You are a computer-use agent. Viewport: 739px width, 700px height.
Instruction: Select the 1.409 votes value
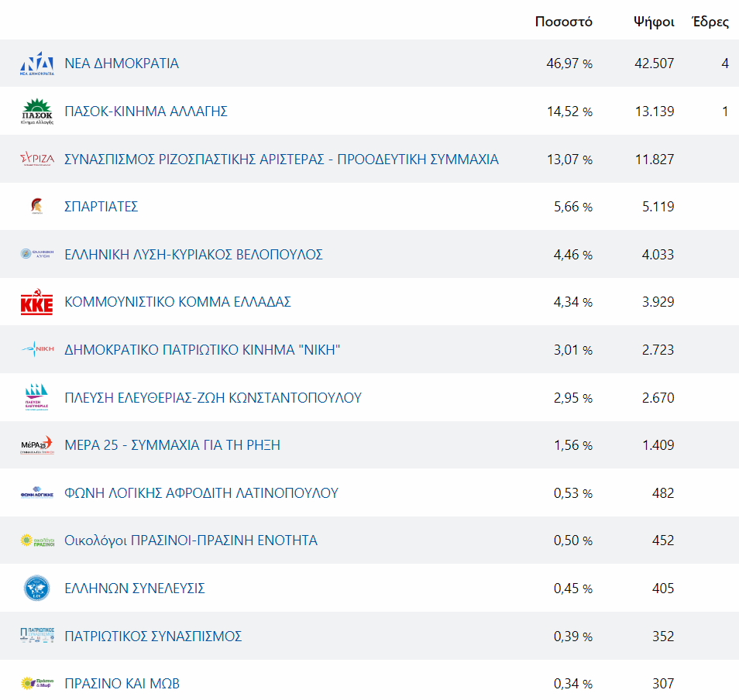(x=658, y=444)
